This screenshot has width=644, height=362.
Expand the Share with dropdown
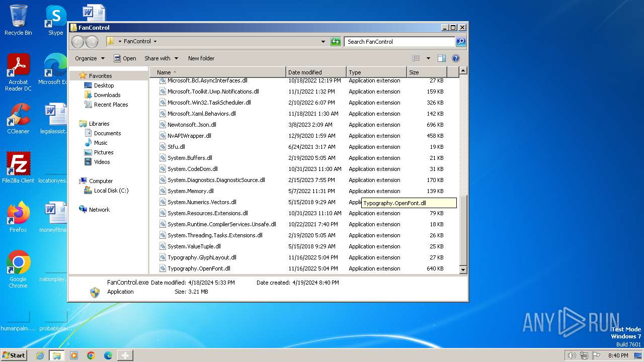(161, 58)
